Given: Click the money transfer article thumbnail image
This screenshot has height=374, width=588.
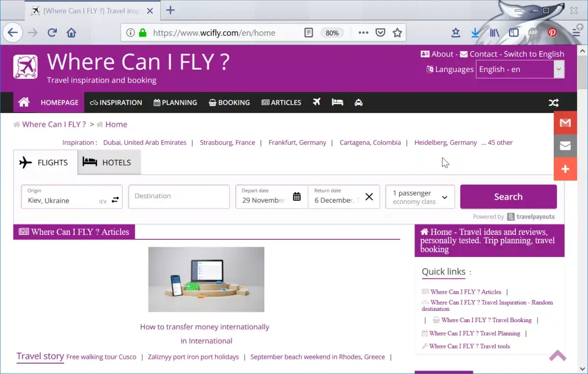Looking at the screenshot, I should [206, 280].
